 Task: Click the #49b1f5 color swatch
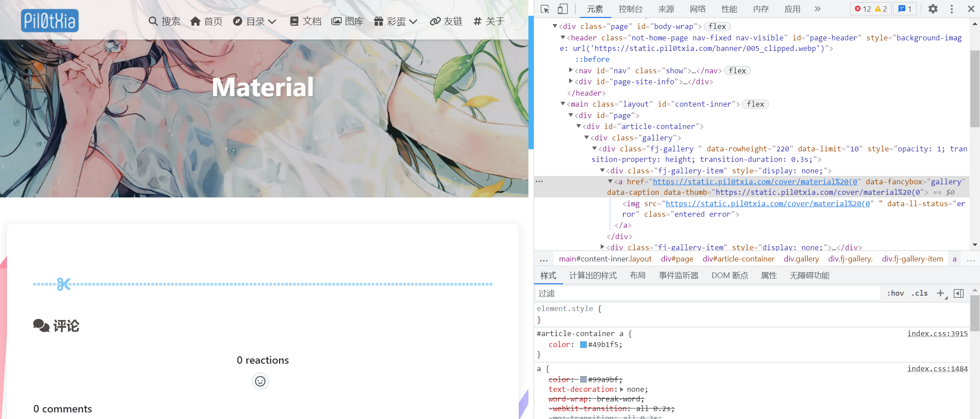[582, 344]
